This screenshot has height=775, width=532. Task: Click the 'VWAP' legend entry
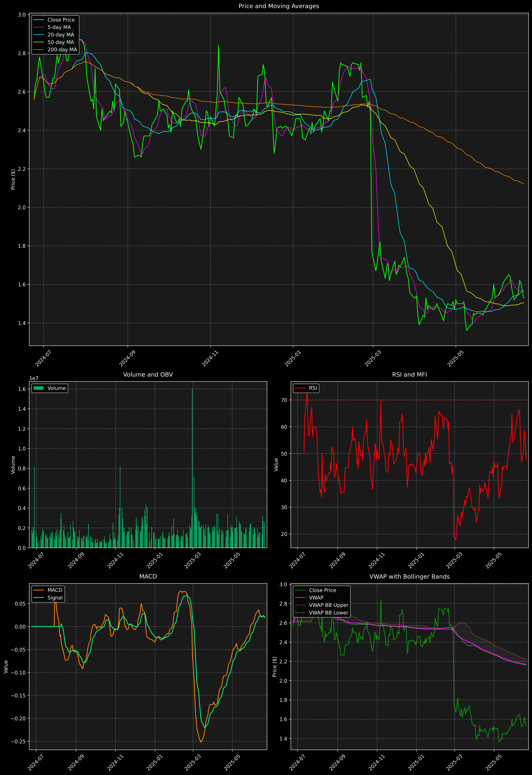[x=316, y=598]
